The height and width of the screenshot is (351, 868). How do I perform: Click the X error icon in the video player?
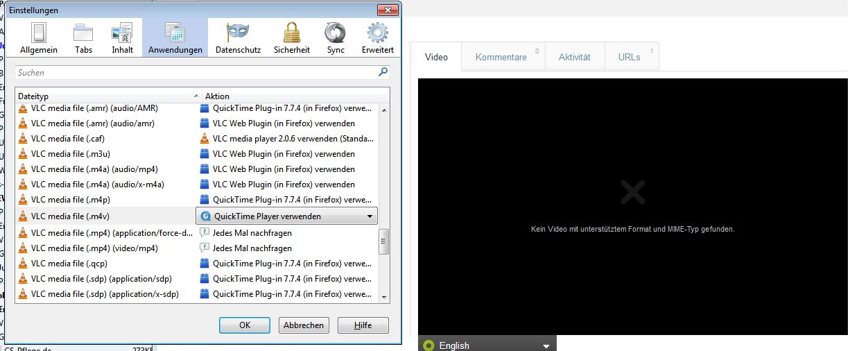633,192
